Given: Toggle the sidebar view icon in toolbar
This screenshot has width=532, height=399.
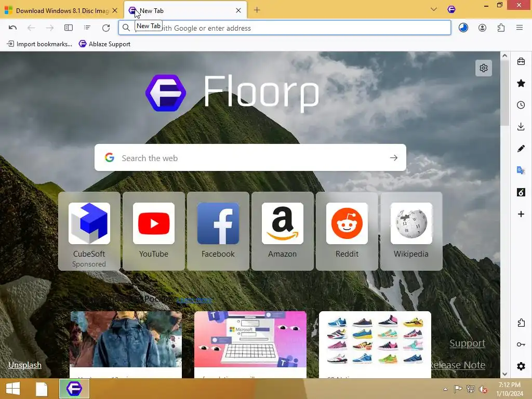Looking at the screenshot, I should pyautogui.click(x=69, y=28).
